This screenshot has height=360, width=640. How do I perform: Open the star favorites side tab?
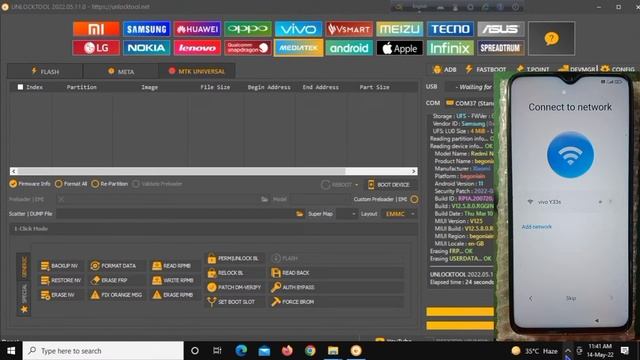pyautogui.click(x=24, y=309)
